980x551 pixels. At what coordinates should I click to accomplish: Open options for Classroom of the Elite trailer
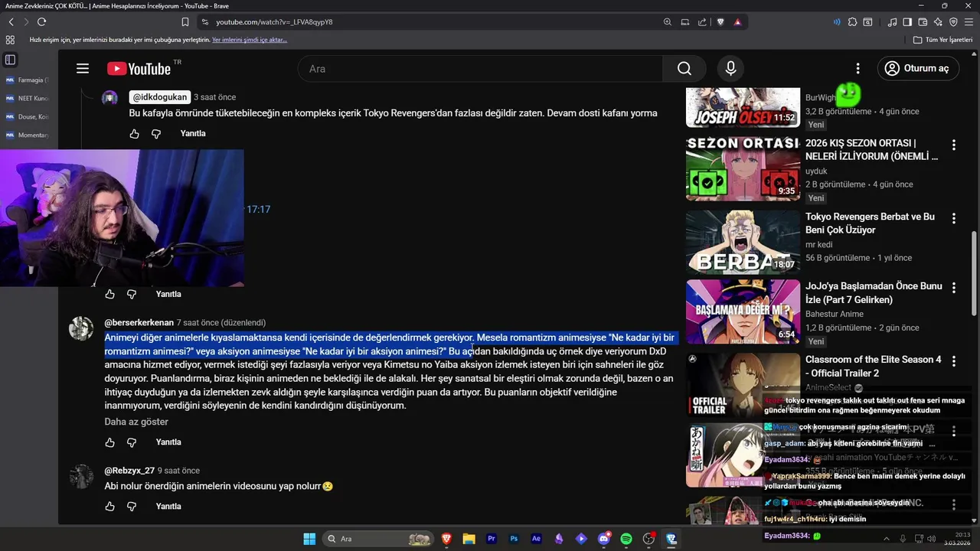(x=953, y=360)
